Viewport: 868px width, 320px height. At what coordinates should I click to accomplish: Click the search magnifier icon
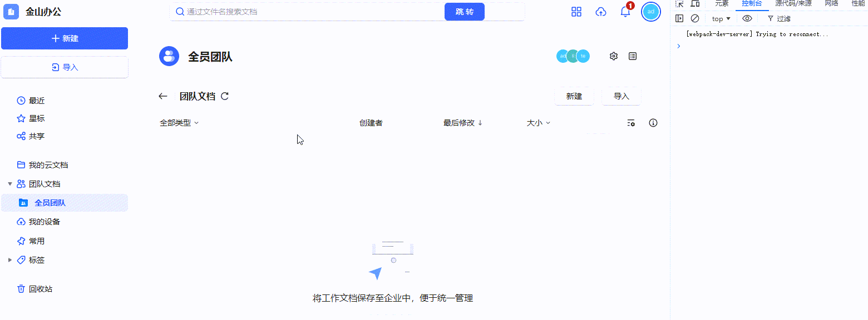coord(180,12)
